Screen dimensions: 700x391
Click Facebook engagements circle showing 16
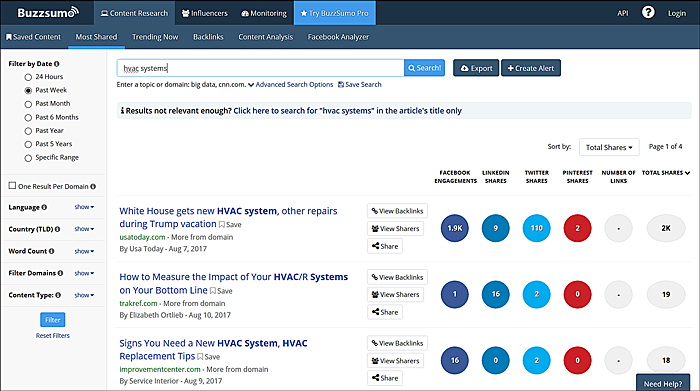click(x=454, y=360)
